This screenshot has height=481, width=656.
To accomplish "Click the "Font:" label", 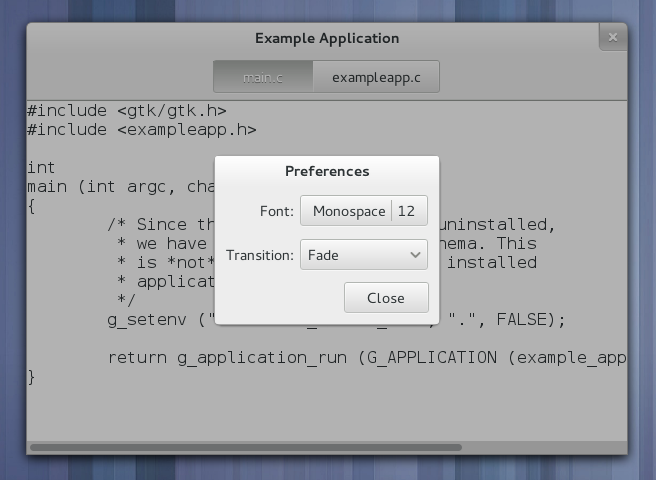I will (275, 211).
